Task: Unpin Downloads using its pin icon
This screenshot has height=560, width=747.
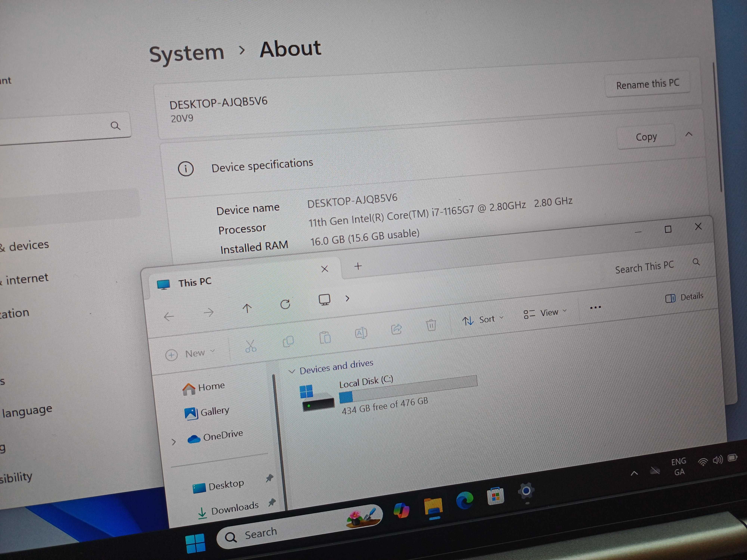Action: coord(272,503)
